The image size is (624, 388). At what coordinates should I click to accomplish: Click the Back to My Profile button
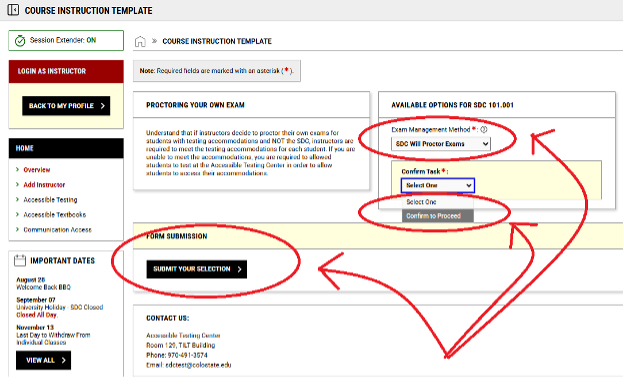tap(66, 106)
